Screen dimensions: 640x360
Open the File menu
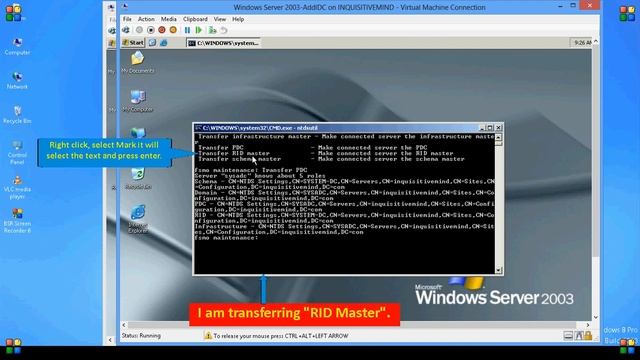point(127,19)
